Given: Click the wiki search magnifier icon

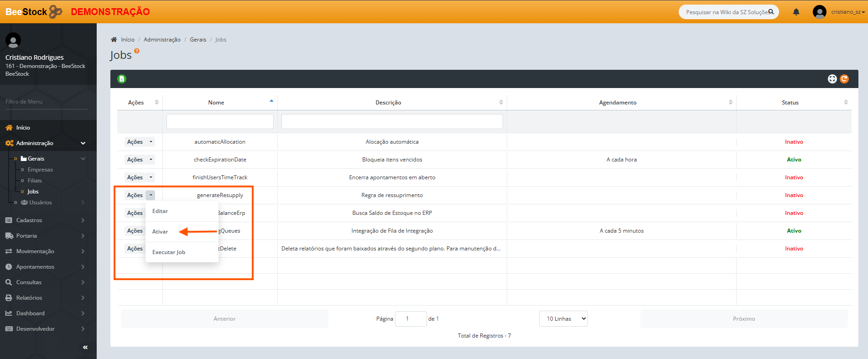Looking at the screenshot, I should point(771,12).
